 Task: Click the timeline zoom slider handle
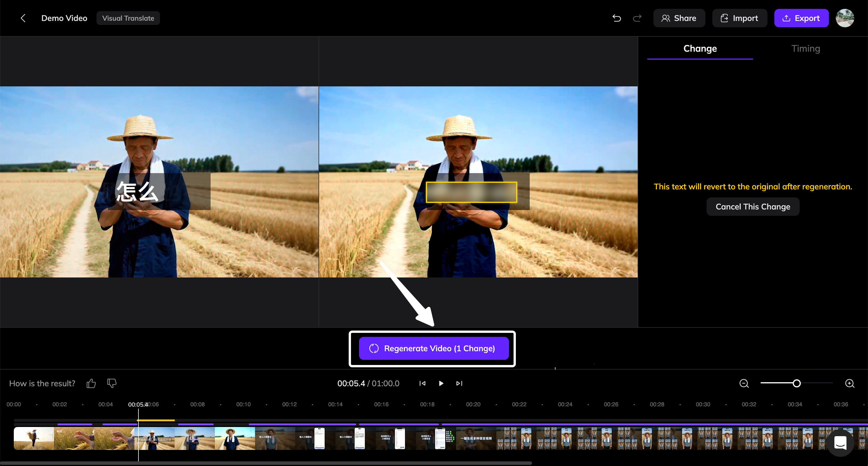point(796,383)
